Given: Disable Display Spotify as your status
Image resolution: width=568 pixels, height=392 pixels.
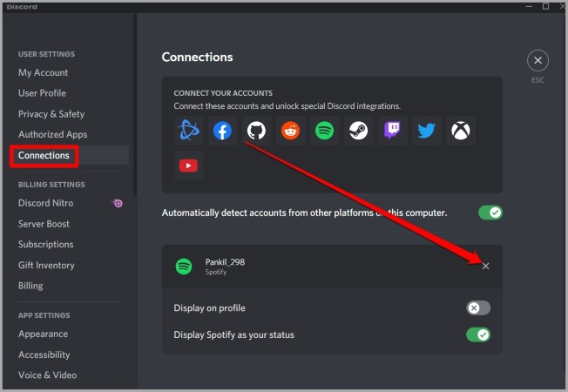Looking at the screenshot, I should (478, 335).
